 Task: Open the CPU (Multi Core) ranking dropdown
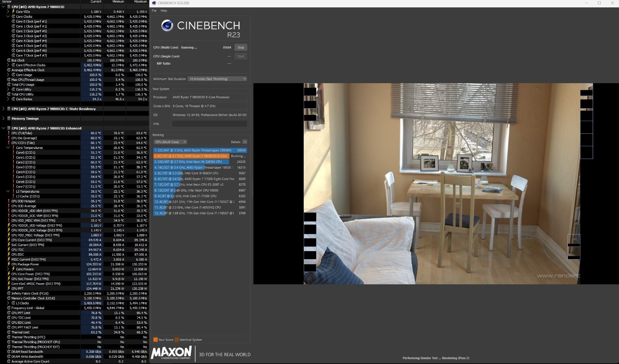[170, 142]
